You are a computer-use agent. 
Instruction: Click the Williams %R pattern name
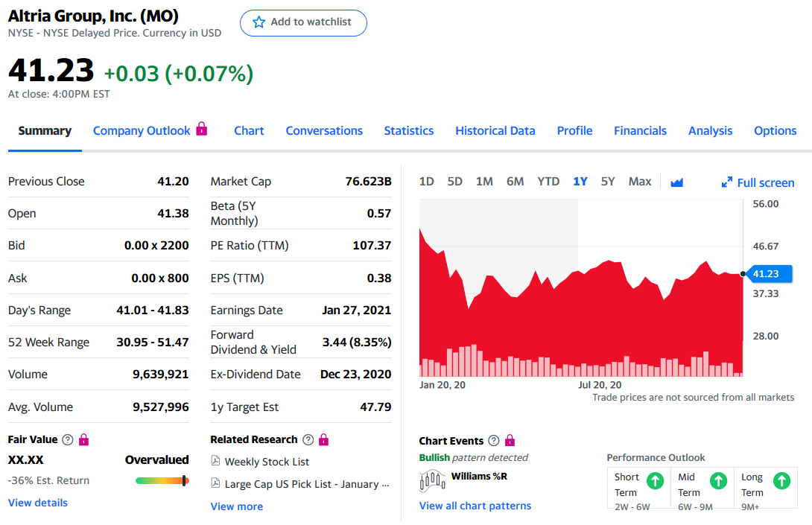tap(479, 476)
